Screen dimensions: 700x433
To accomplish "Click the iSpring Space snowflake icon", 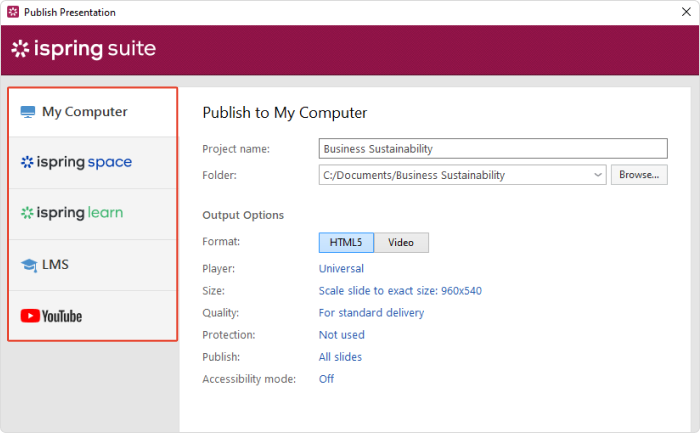I will [x=27, y=162].
